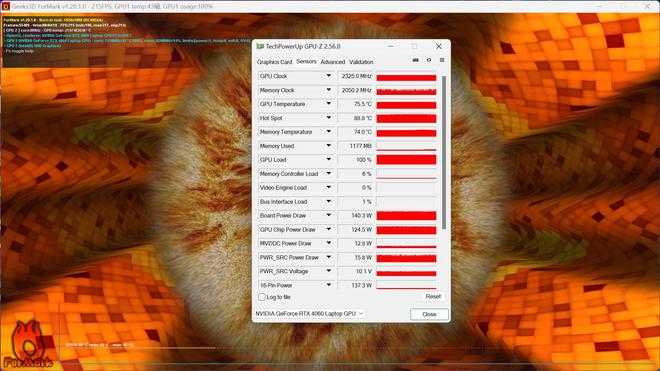Click the Reset button
The height and width of the screenshot is (371, 660).
433,296
